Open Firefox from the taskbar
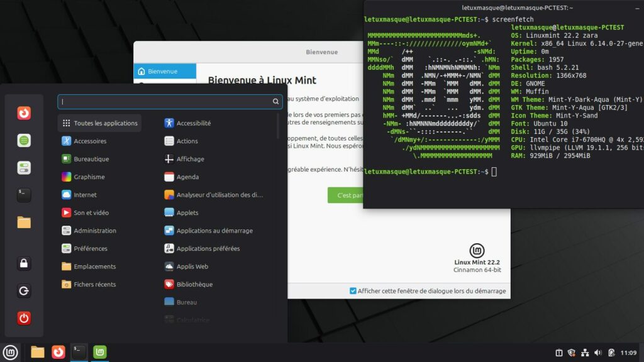The width and height of the screenshot is (644, 362). point(58,352)
